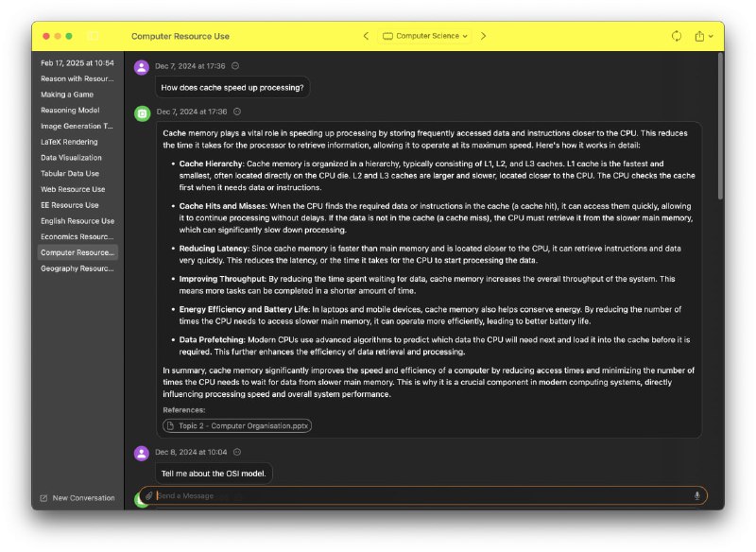Open options menu next to Dec 8 10:04 message
The width and height of the screenshot is (756, 552).
(x=236, y=452)
